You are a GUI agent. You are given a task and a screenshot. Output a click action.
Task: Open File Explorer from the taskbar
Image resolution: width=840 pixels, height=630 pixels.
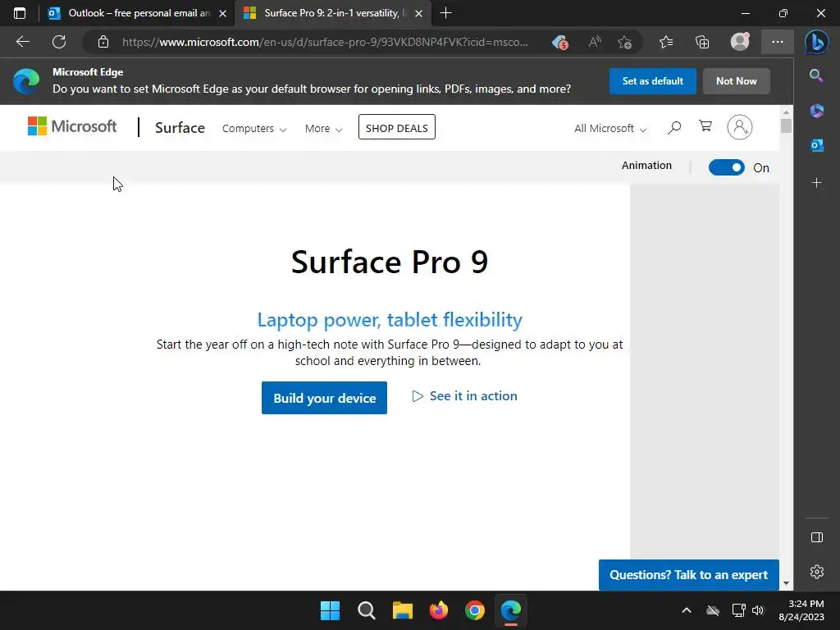(402, 610)
